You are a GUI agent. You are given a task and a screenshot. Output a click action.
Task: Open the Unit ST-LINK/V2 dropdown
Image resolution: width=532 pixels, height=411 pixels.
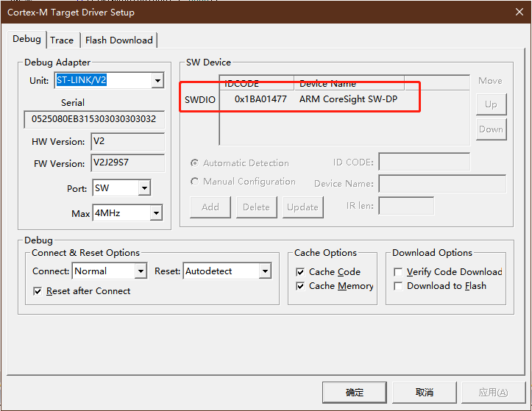coord(157,80)
